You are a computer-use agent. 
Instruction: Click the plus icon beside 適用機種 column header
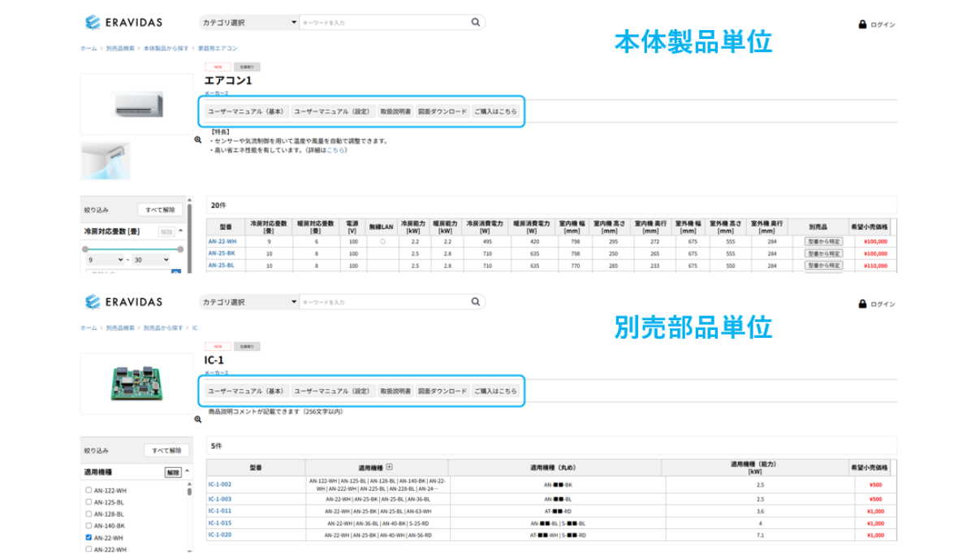click(x=389, y=467)
